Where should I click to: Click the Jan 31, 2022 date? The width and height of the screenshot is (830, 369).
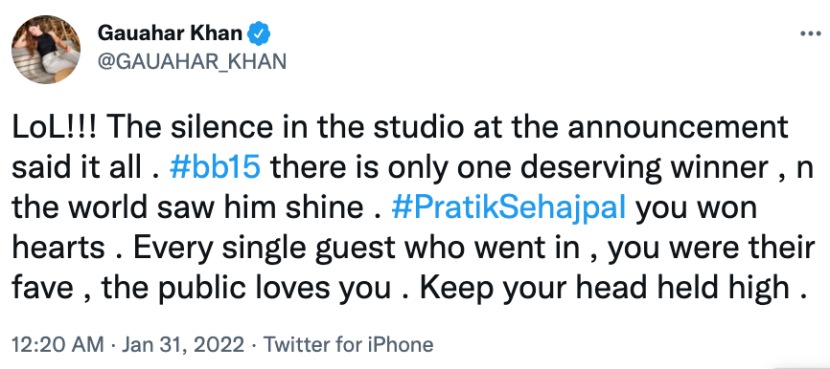click(184, 345)
